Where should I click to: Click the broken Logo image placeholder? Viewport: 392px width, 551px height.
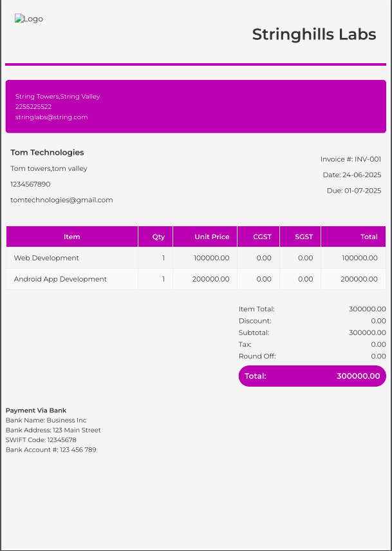point(29,19)
